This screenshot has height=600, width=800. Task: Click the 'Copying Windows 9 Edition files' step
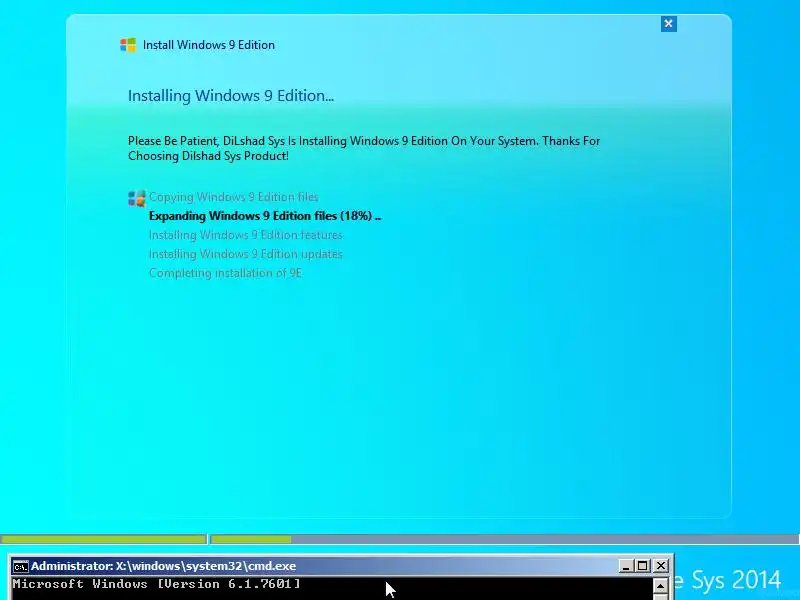tap(233, 197)
